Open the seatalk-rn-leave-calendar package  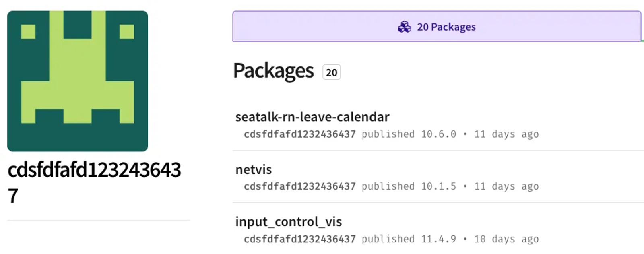coord(312,117)
